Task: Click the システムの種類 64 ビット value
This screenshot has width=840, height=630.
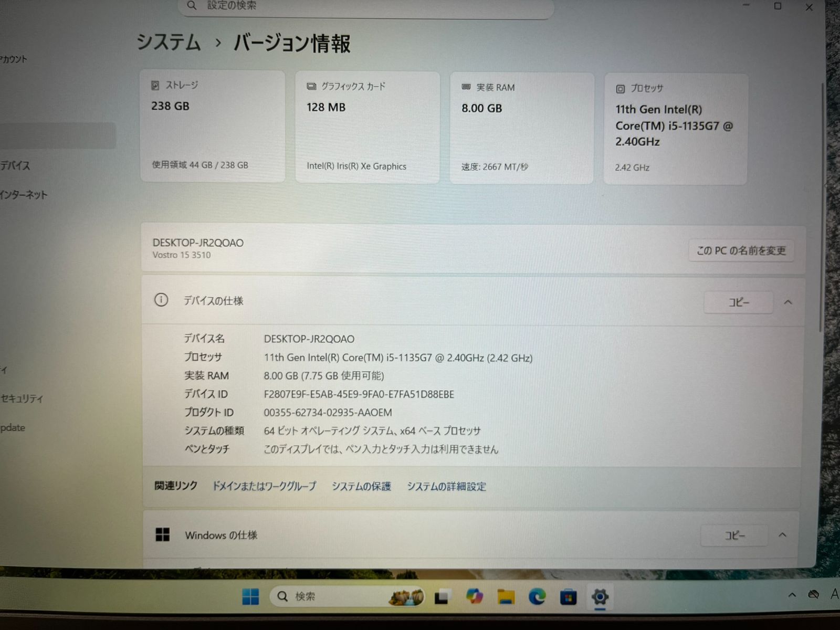Action: point(372,431)
